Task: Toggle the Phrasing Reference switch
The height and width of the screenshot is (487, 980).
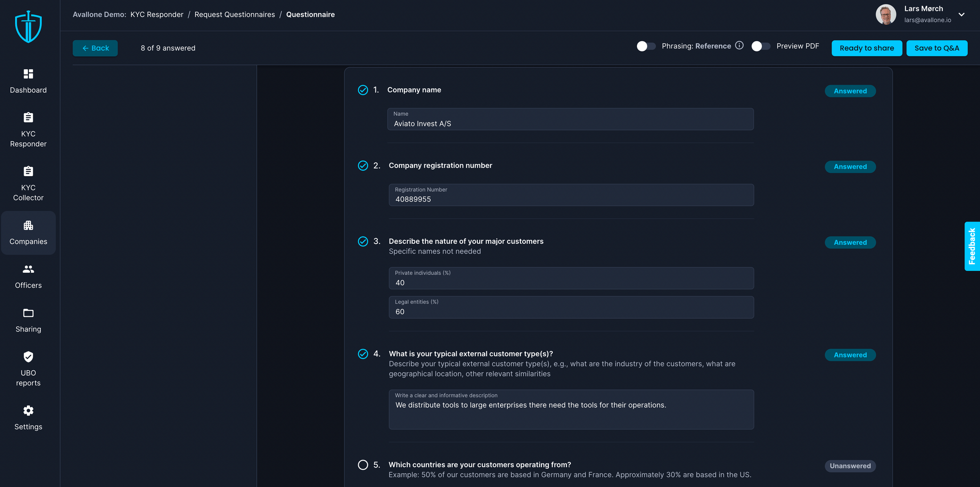Action: pyautogui.click(x=646, y=46)
